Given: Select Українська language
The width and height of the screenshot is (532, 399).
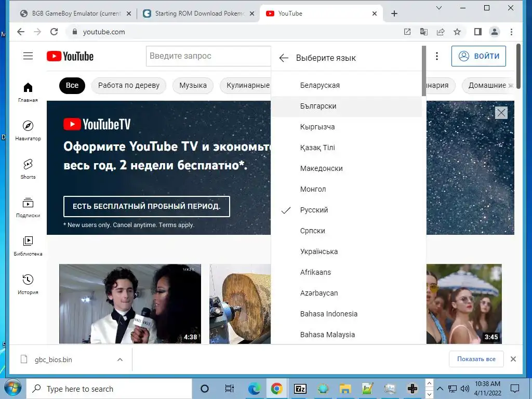Looking at the screenshot, I should (x=347, y=252).
